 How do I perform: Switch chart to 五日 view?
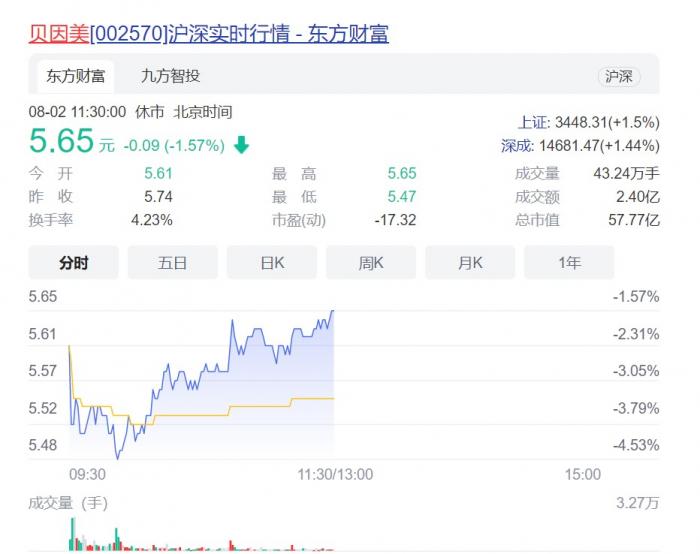[x=172, y=262]
